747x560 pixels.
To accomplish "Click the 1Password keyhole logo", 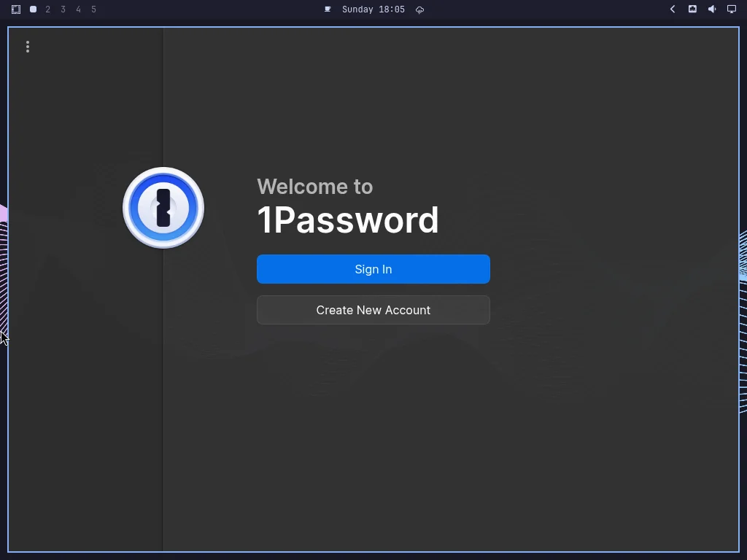I will [x=163, y=208].
